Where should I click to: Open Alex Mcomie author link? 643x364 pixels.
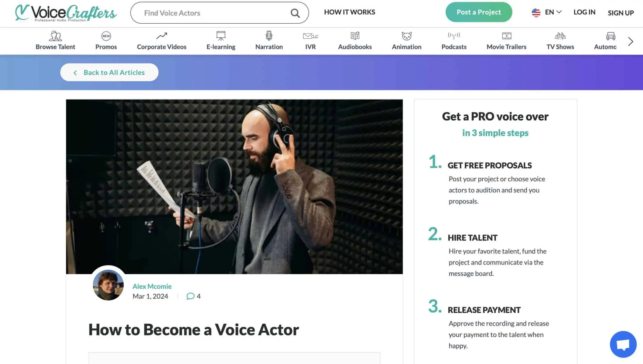pyautogui.click(x=152, y=286)
